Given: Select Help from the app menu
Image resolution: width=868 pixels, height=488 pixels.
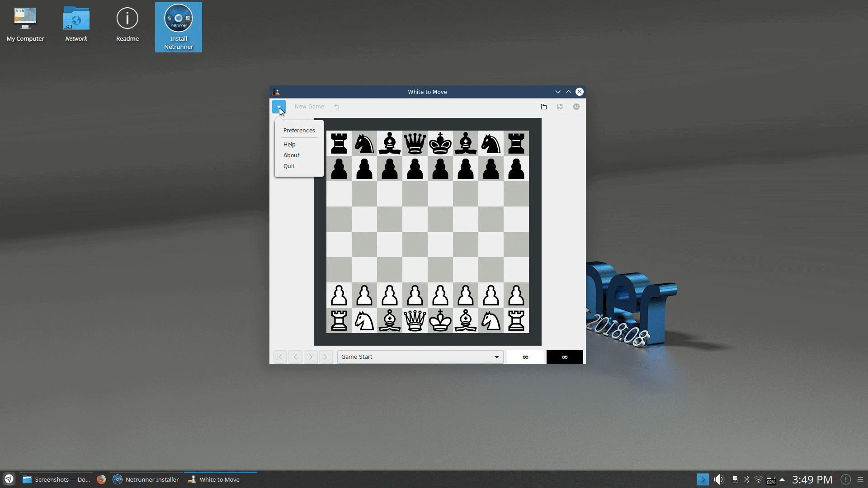Looking at the screenshot, I should point(289,144).
